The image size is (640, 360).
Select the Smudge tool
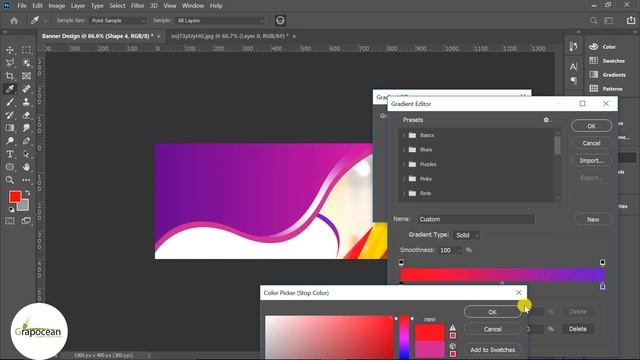point(26,128)
